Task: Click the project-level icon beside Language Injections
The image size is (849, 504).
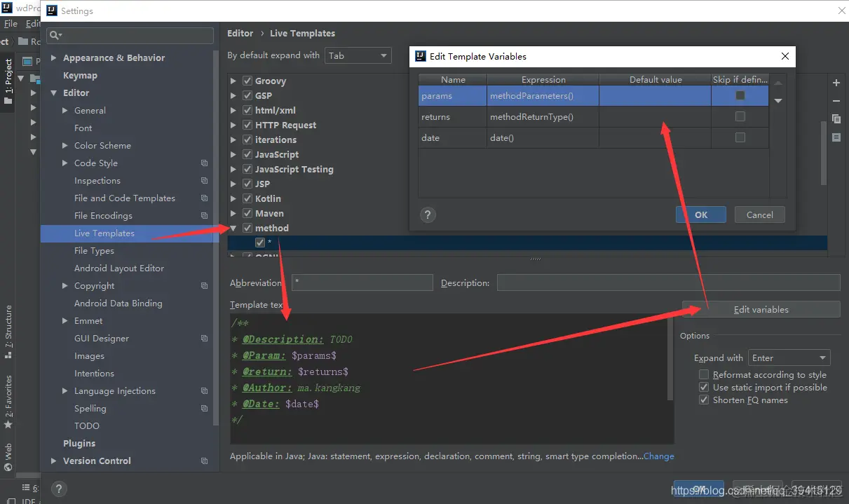Action: tap(204, 391)
